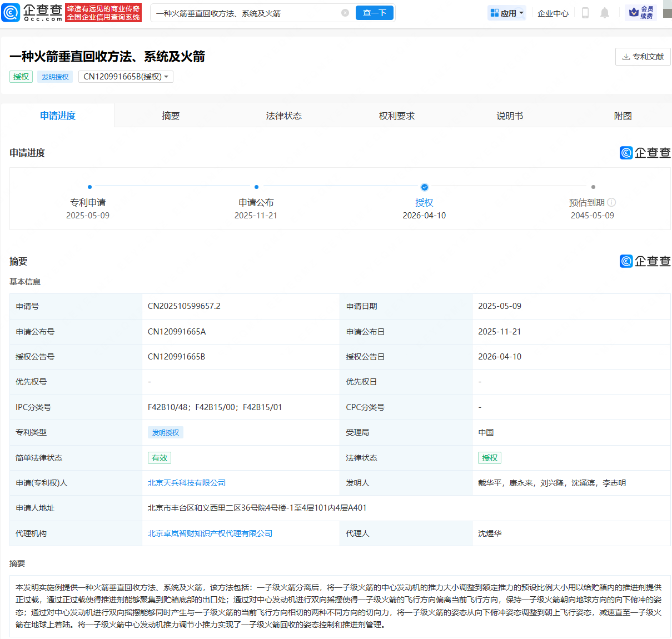Clear the search box text
672x639 pixels.
pos(345,13)
